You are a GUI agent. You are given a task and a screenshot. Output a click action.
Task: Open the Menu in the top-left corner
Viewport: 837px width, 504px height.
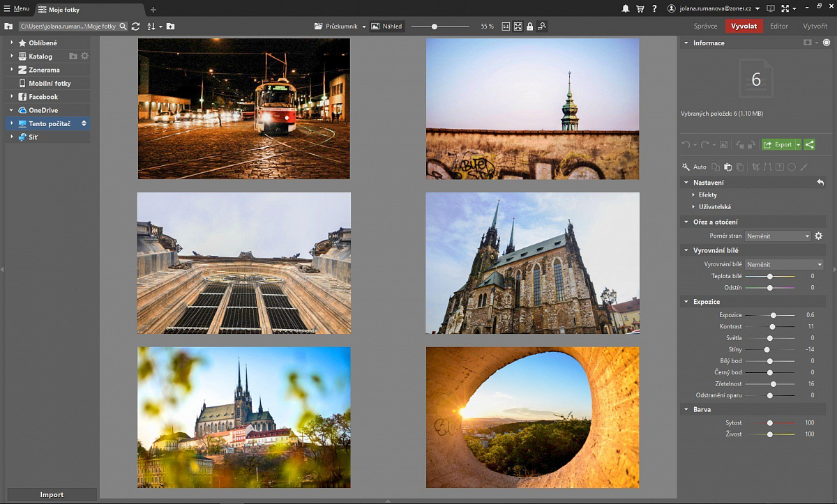coord(16,8)
